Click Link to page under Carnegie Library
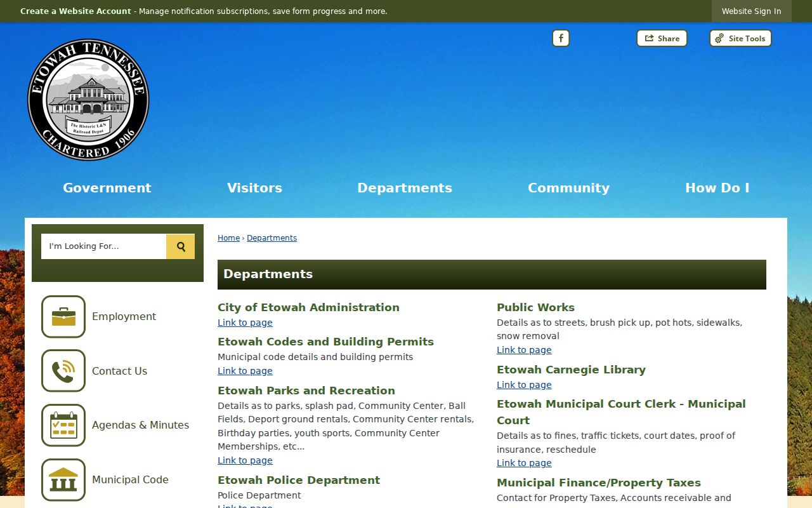 524,385
